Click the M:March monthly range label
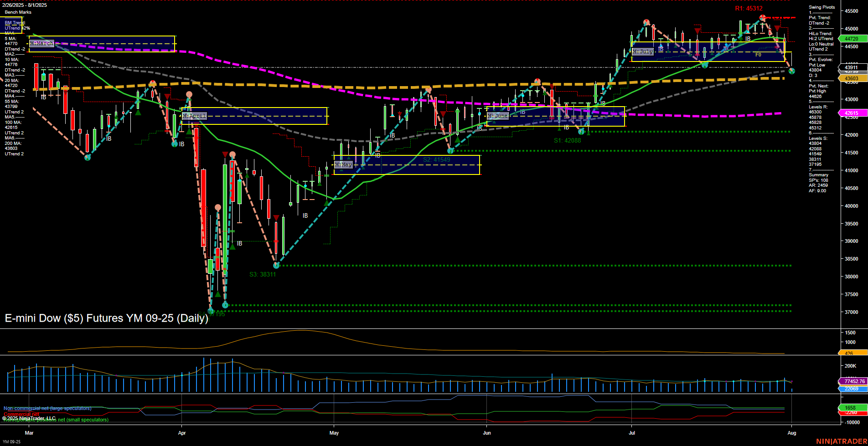 41,43
